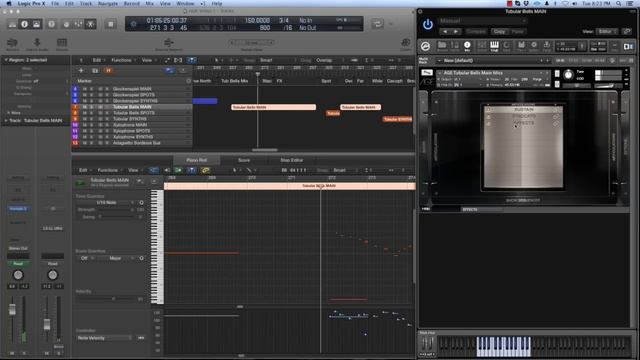This screenshot has width=640, height=360.
Task: Expand the Region inspector disclosure triangle
Action: [6, 60]
